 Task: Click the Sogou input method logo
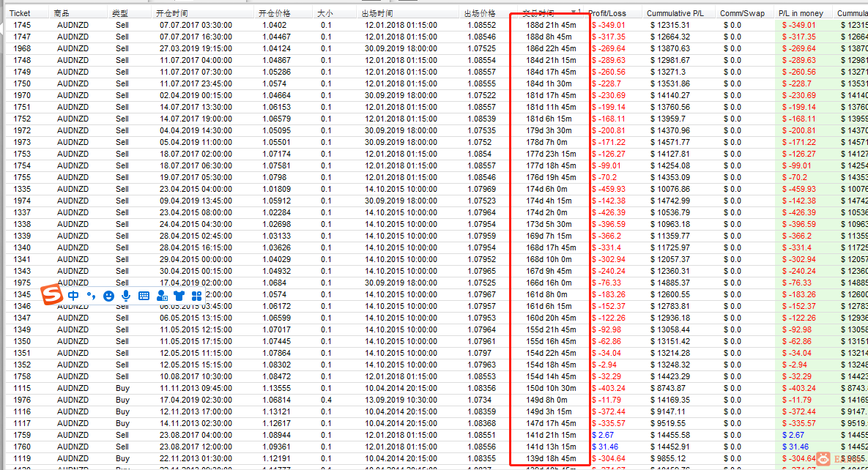(x=51, y=294)
